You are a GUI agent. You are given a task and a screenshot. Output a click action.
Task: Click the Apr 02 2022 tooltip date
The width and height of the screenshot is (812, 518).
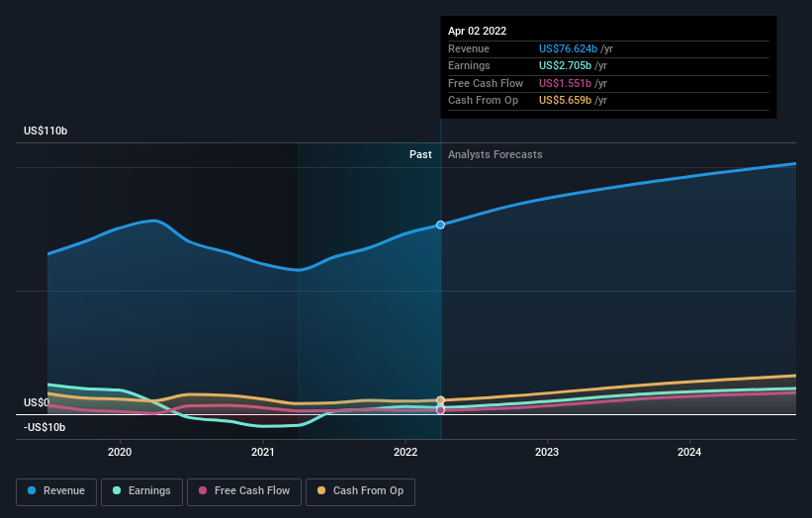(x=477, y=31)
